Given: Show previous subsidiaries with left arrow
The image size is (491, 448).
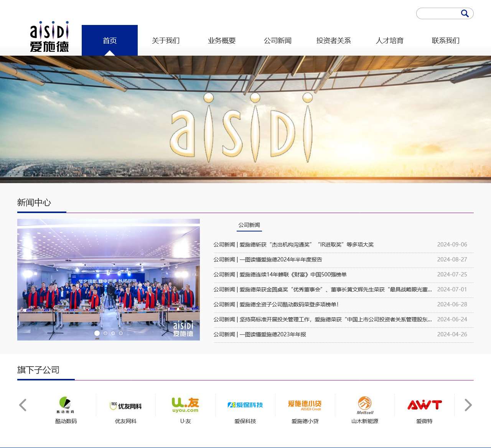Looking at the screenshot, I should [23, 405].
